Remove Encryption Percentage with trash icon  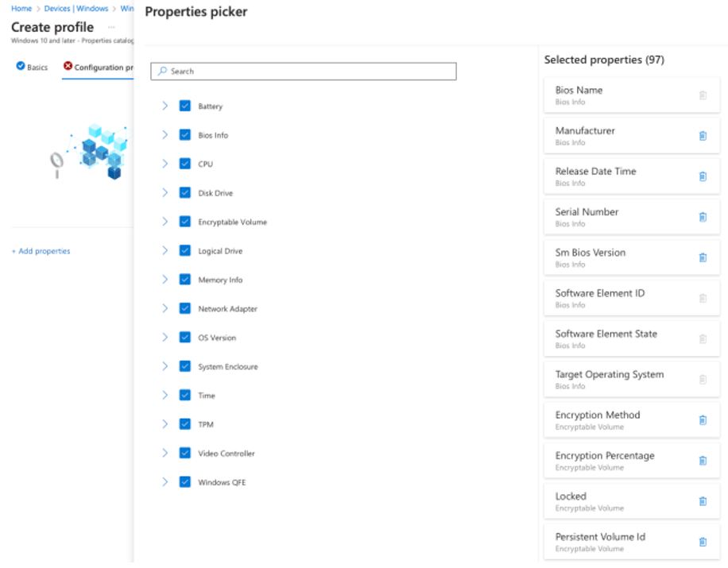[703, 461]
